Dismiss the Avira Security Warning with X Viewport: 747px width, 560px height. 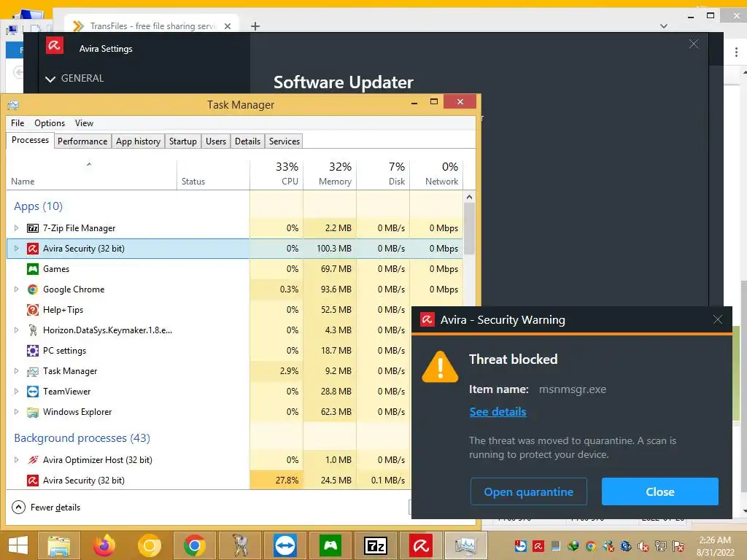pyautogui.click(x=718, y=319)
